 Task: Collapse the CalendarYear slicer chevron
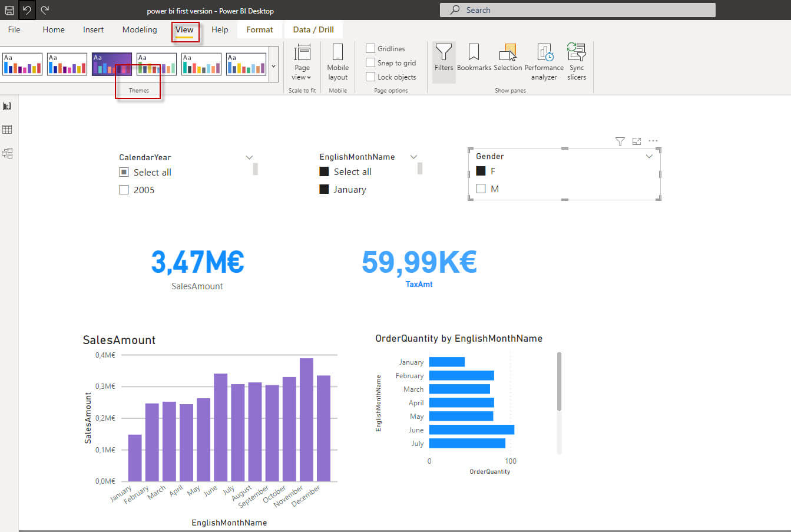point(249,157)
